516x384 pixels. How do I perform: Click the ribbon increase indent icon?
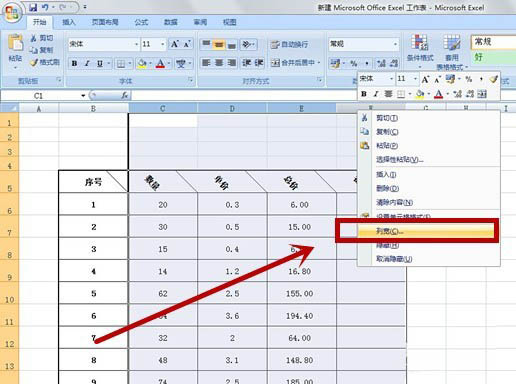click(259, 63)
